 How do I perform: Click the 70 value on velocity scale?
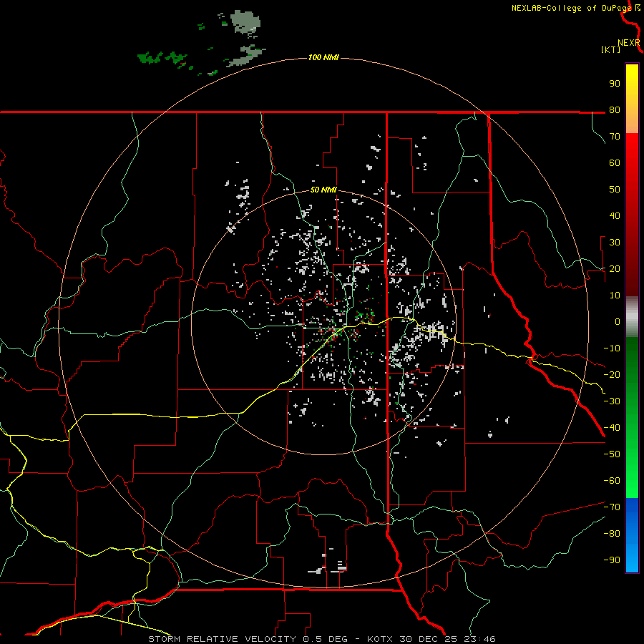coord(615,137)
